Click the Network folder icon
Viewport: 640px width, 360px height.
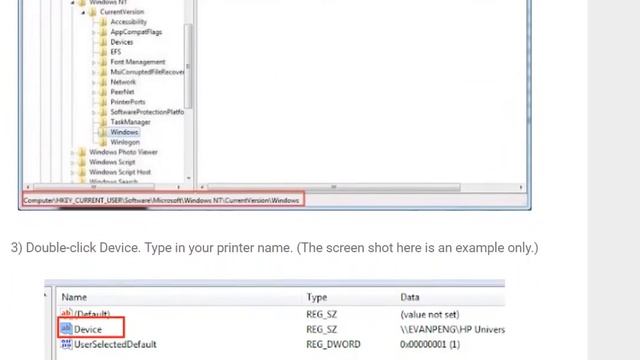(103, 82)
